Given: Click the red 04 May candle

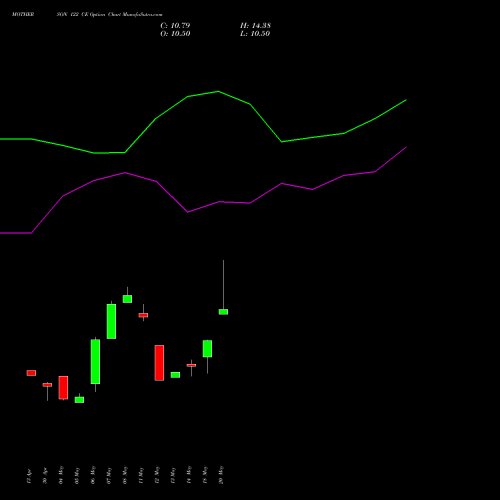Looking at the screenshot, I should point(63,388).
